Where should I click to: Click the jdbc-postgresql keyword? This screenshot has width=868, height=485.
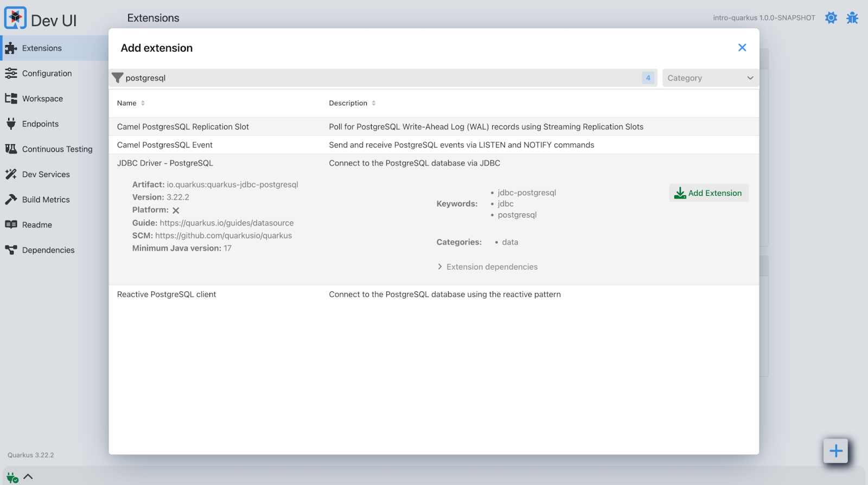527,193
